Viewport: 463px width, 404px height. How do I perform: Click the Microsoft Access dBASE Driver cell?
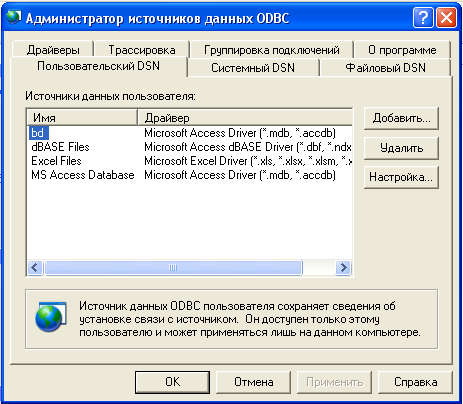[248, 147]
